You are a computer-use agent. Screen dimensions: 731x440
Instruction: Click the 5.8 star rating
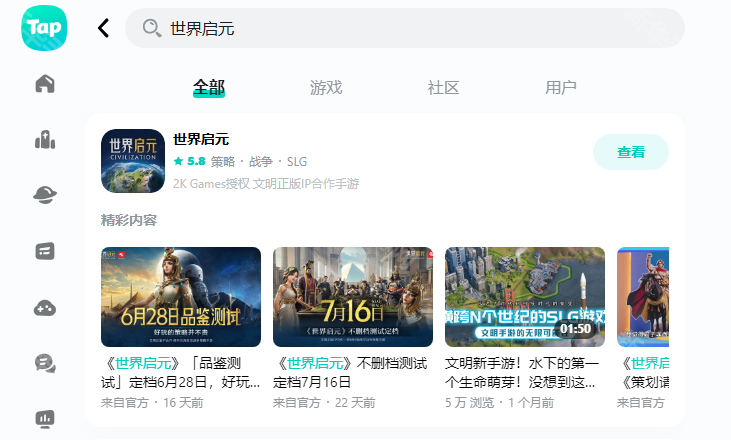click(189, 161)
